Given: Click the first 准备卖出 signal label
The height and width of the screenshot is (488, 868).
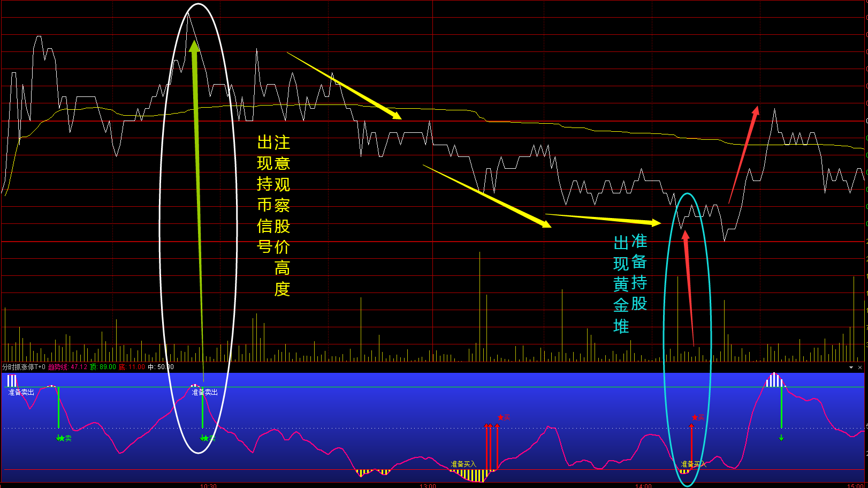Looking at the screenshot, I should pos(21,393).
